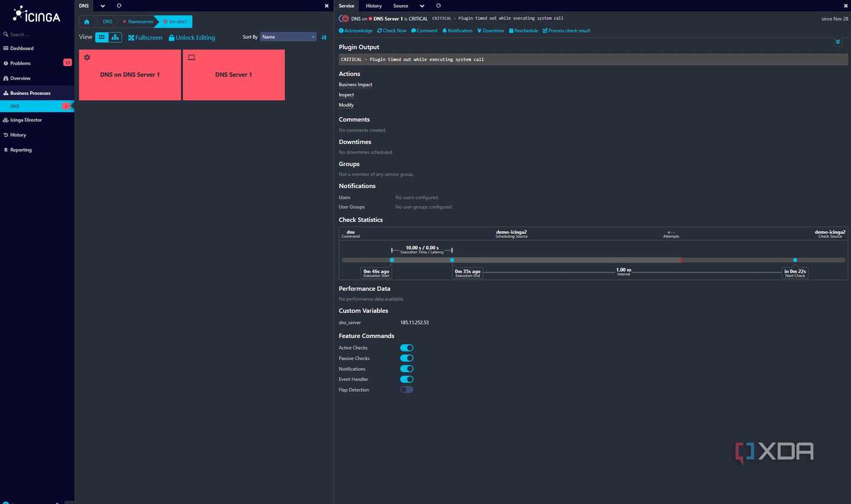Click the Problems count badge
Viewport: 851px width, 504px height.
(67, 63)
